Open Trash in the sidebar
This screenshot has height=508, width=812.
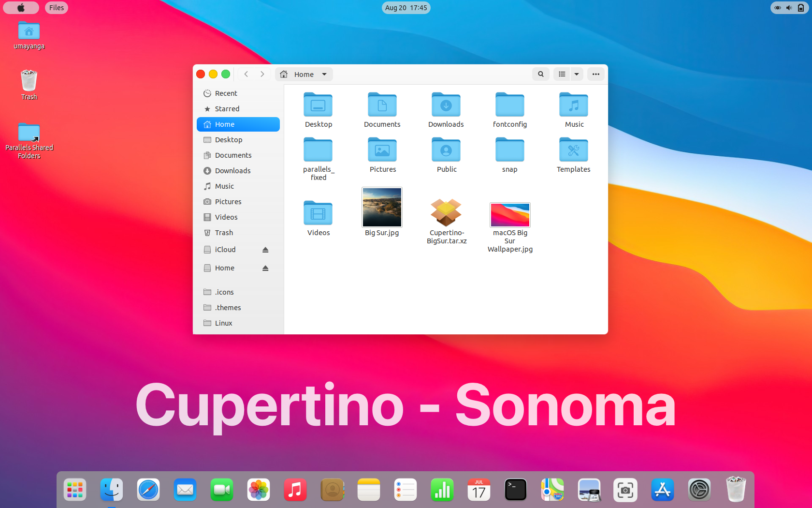[x=238, y=233]
